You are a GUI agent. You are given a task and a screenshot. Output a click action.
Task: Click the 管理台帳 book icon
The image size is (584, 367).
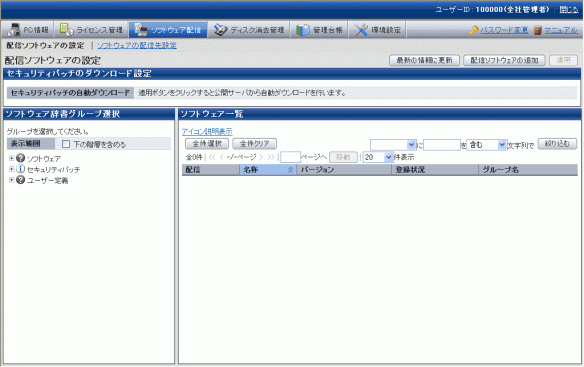click(302, 30)
